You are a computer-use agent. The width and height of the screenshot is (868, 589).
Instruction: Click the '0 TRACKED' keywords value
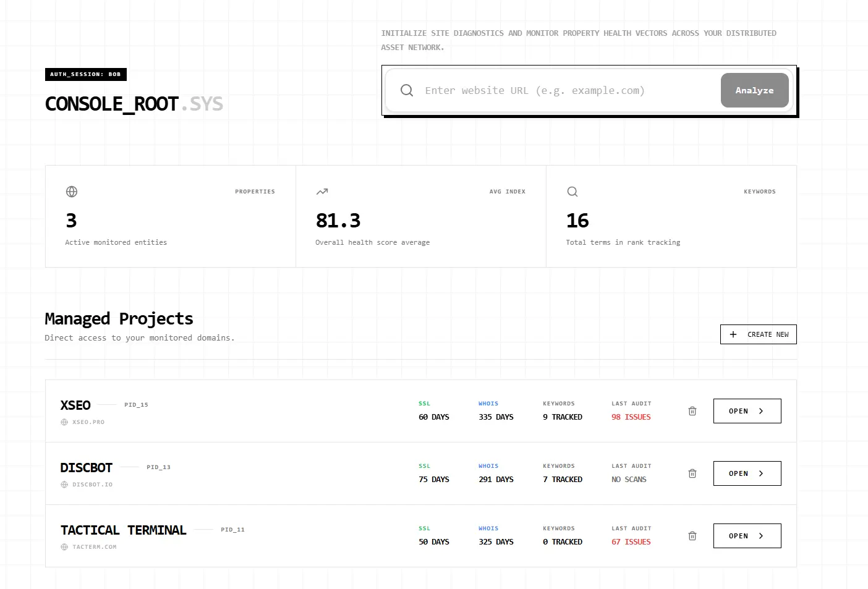563,542
